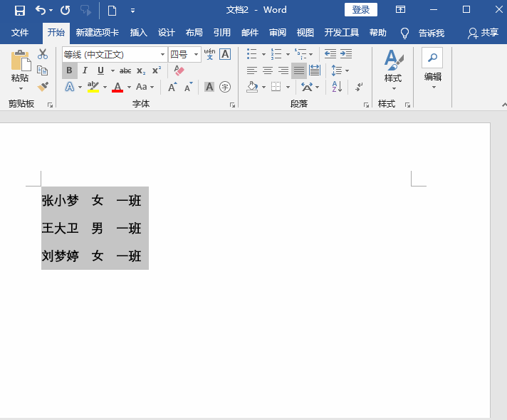
Task: Click the 共享 share button
Action: tap(483, 33)
